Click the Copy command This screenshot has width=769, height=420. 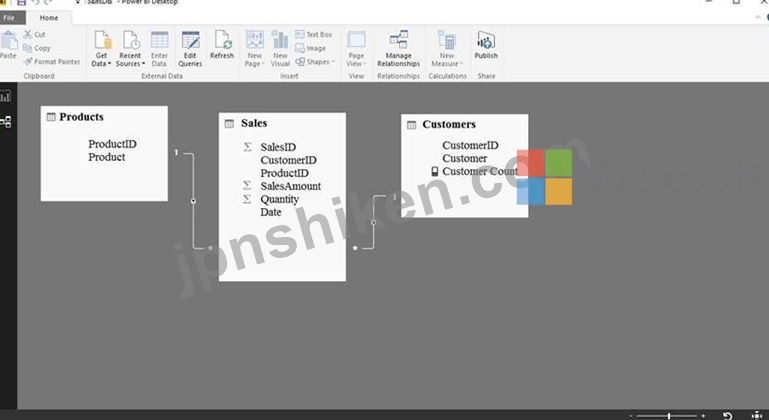tap(37, 48)
